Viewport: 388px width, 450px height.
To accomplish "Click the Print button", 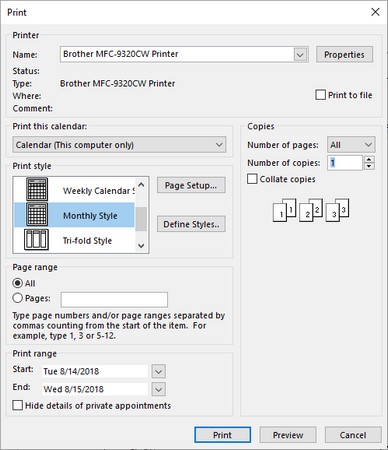I will pyautogui.click(x=222, y=435).
